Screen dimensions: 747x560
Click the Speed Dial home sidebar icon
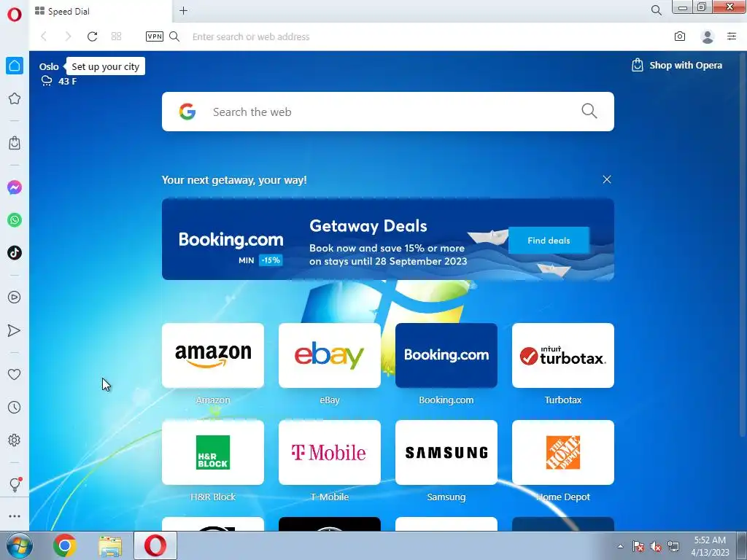15,66
